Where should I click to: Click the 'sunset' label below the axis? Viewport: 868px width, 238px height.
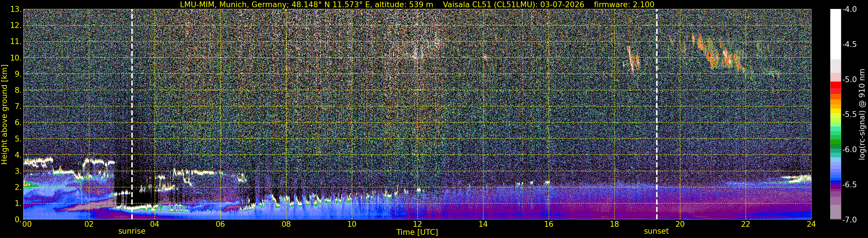(656, 231)
